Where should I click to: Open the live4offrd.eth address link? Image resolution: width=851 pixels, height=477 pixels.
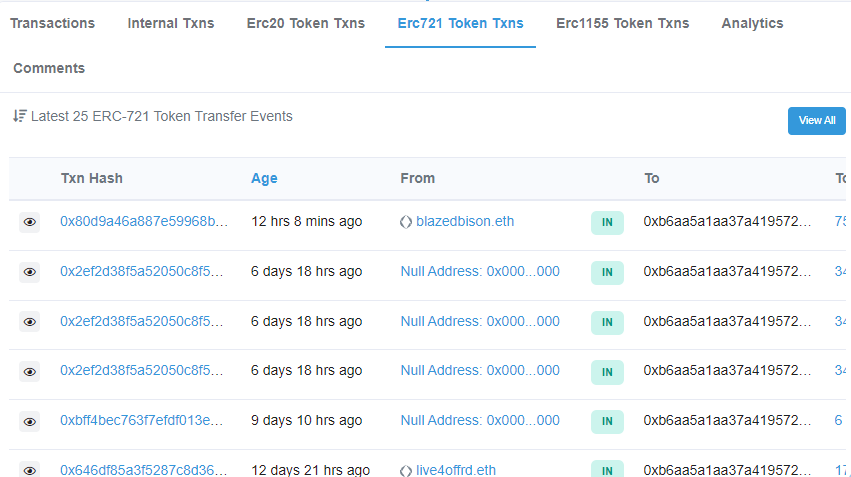pos(456,470)
